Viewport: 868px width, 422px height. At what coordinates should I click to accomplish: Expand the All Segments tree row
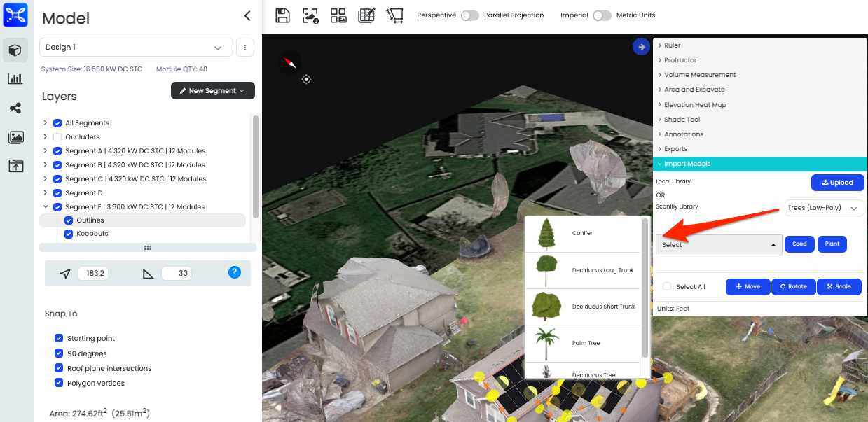point(46,123)
